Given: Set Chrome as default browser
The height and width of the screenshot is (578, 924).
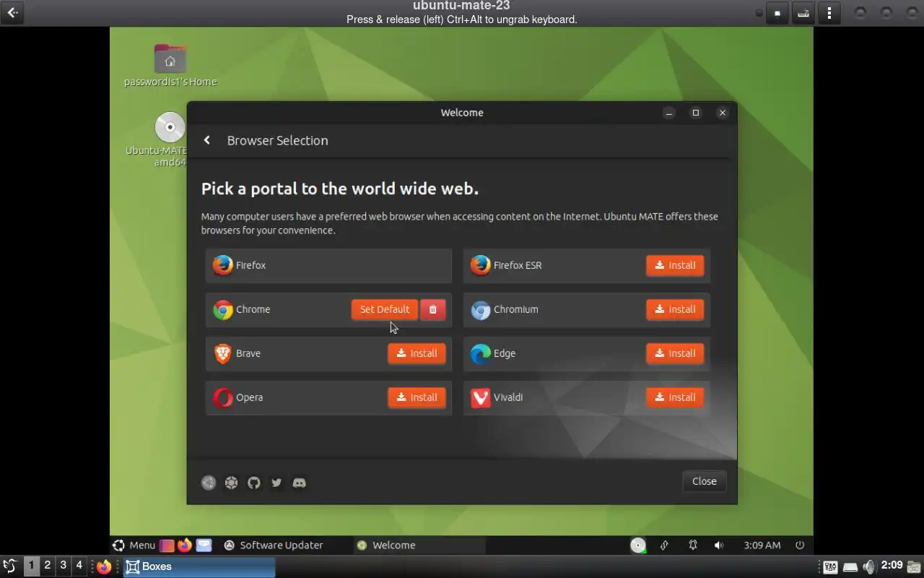Looking at the screenshot, I should [x=385, y=309].
